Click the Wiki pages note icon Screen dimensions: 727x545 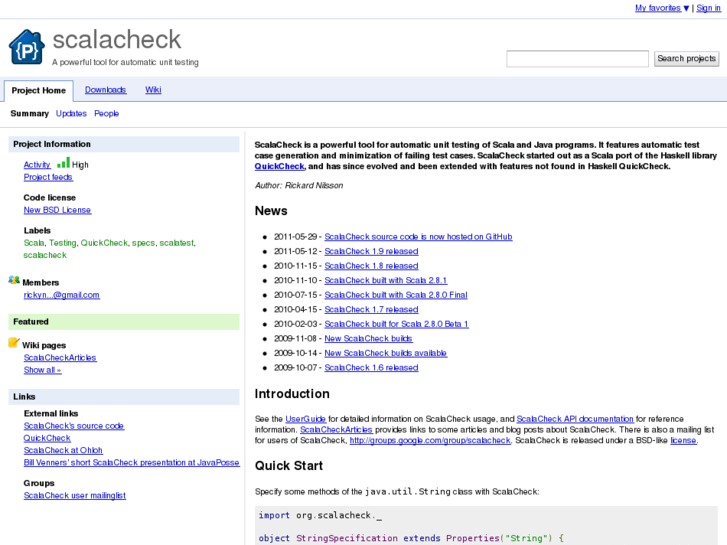pyautogui.click(x=14, y=343)
